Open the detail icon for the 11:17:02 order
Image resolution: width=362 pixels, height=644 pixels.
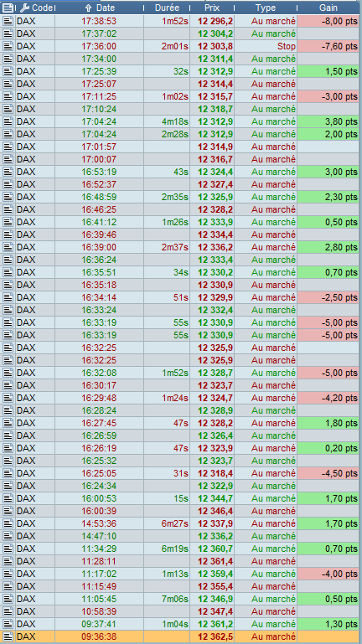tap(8, 574)
